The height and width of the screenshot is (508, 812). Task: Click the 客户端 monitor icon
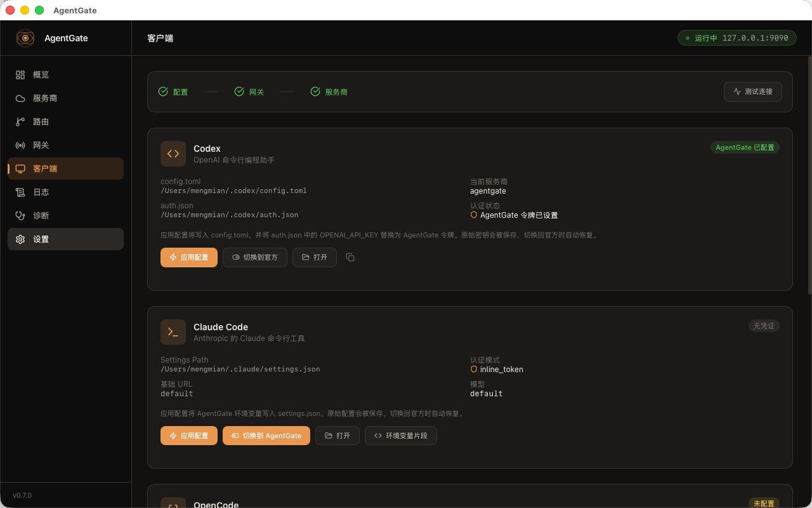(x=20, y=169)
